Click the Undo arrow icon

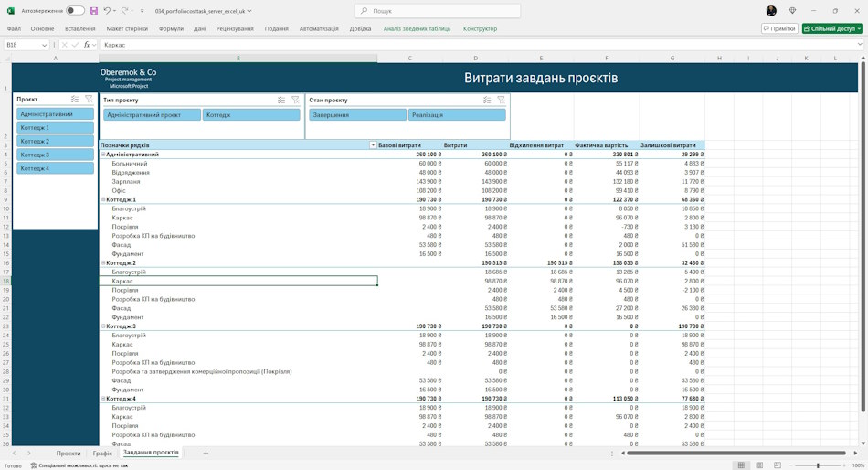click(107, 11)
